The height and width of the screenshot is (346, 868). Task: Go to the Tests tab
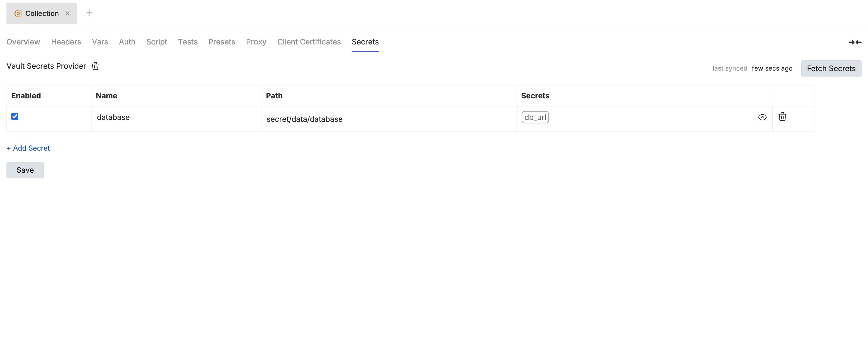[188, 41]
